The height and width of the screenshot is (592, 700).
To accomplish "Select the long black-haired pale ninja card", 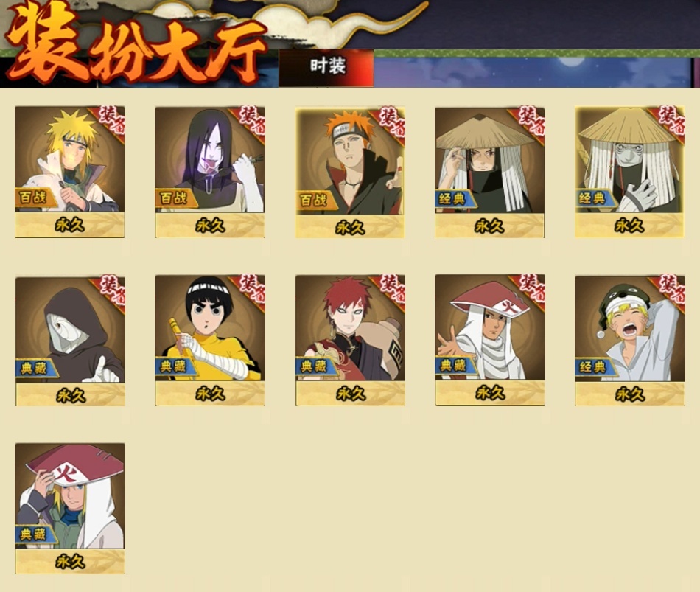I will point(210,172).
